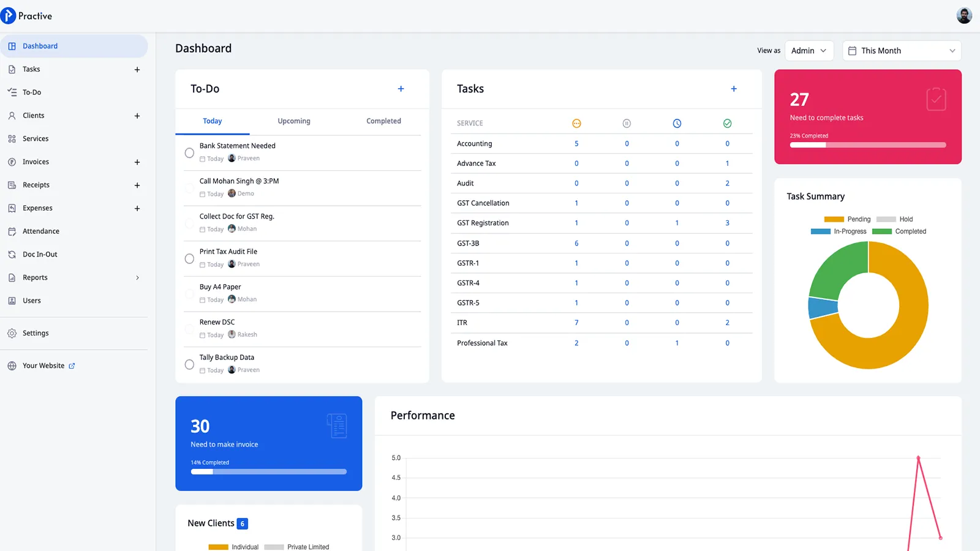
Task: Click the plus icon next to Tasks in sidebar
Action: [x=137, y=70]
